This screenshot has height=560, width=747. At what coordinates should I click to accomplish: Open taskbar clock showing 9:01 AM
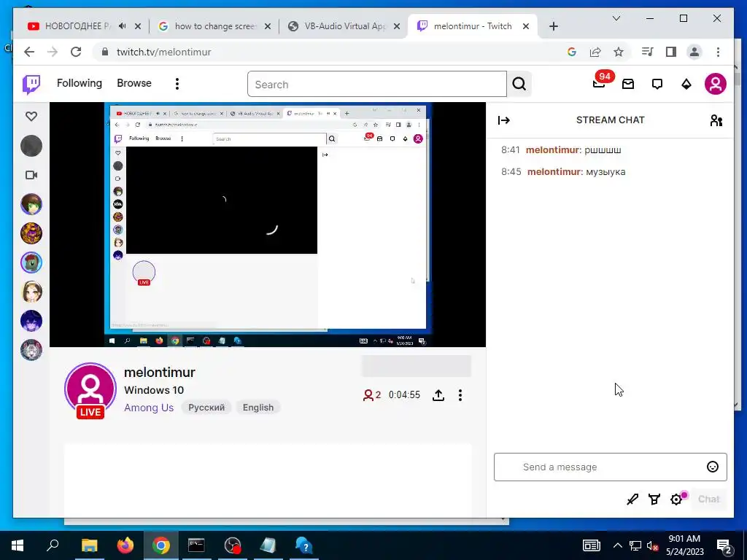click(684, 545)
